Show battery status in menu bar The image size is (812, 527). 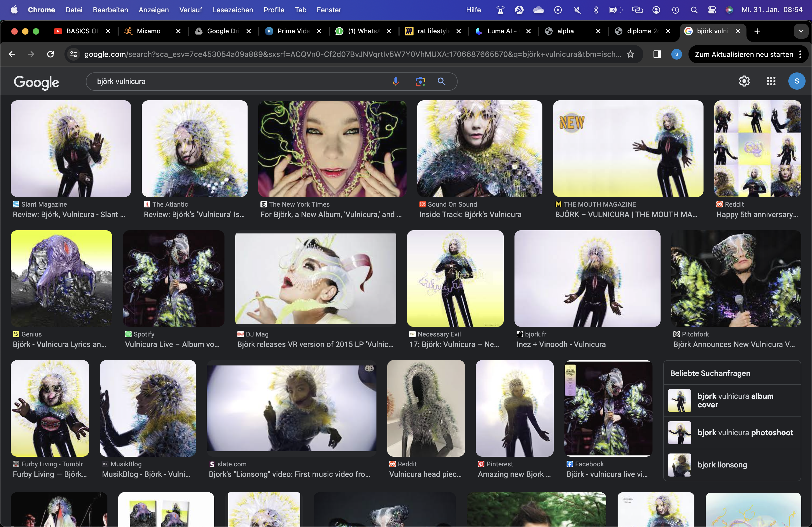[x=615, y=10]
